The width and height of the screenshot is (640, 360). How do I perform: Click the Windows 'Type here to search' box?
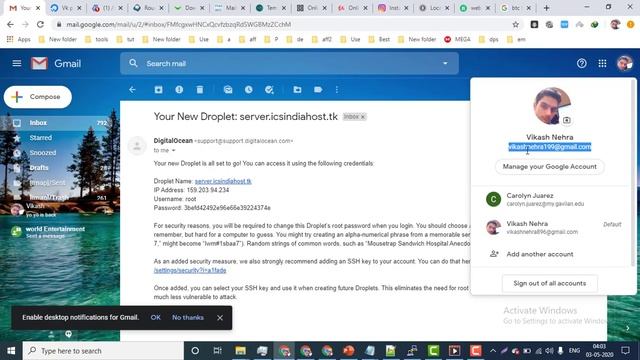(103, 351)
